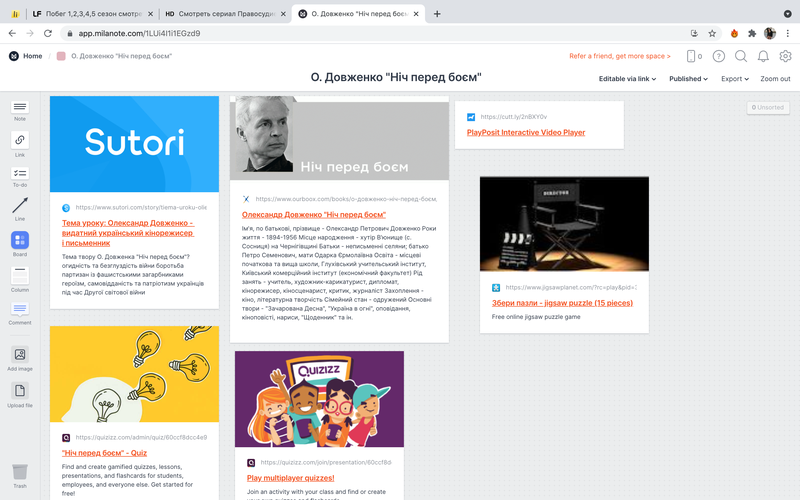Open the browser extensions puzzle icon
Screen dimensions: 800x500
point(752,33)
